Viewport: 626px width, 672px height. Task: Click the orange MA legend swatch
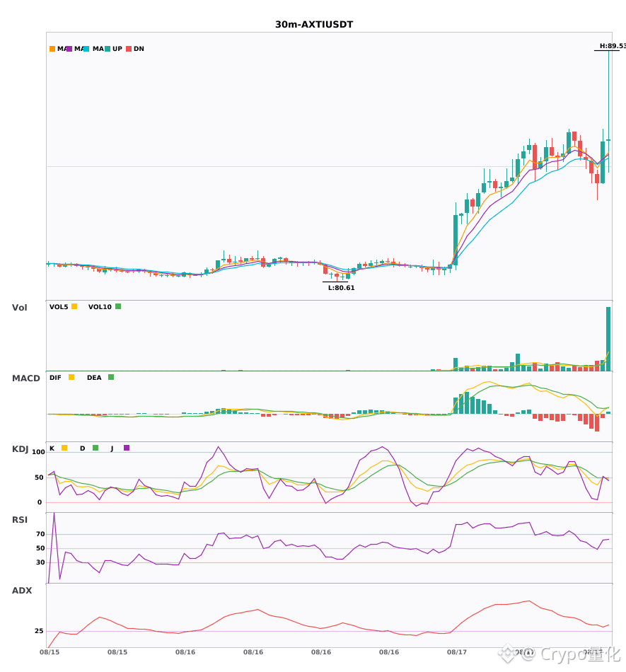[52, 49]
